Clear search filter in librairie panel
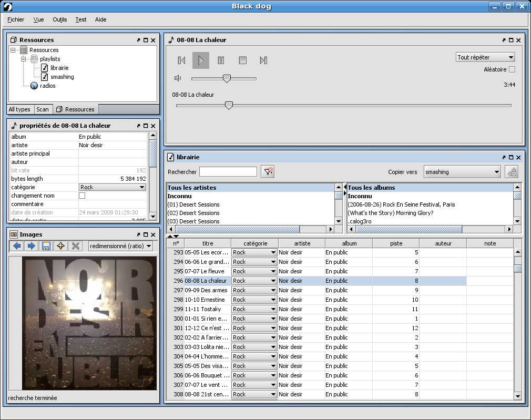The image size is (531, 420). point(268,172)
